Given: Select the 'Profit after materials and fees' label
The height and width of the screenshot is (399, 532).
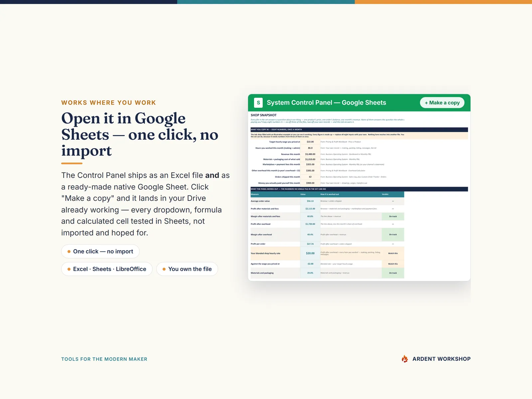Looking at the screenshot, I should coord(265,209).
